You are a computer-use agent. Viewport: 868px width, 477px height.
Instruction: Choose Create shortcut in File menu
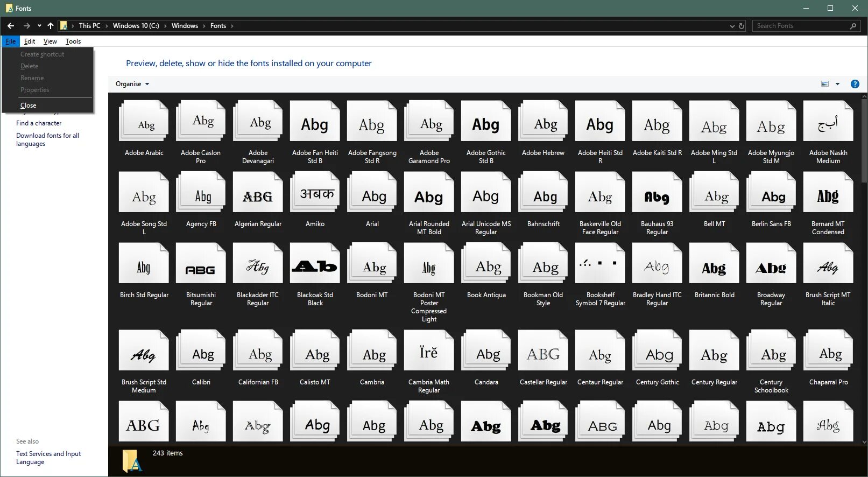pyautogui.click(x=48, y=54)
